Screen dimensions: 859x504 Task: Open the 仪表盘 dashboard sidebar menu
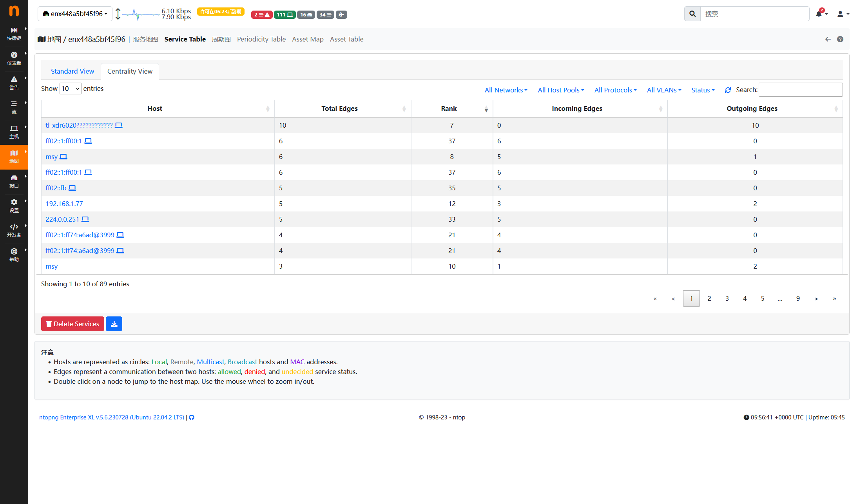point(14,58)
